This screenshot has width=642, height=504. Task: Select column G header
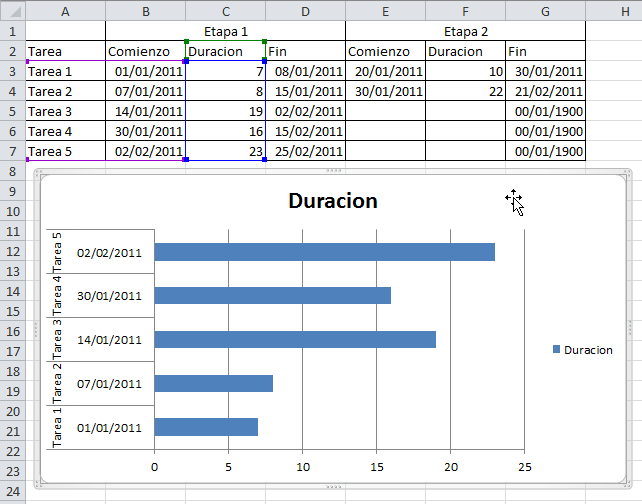(x=545, y=11)
